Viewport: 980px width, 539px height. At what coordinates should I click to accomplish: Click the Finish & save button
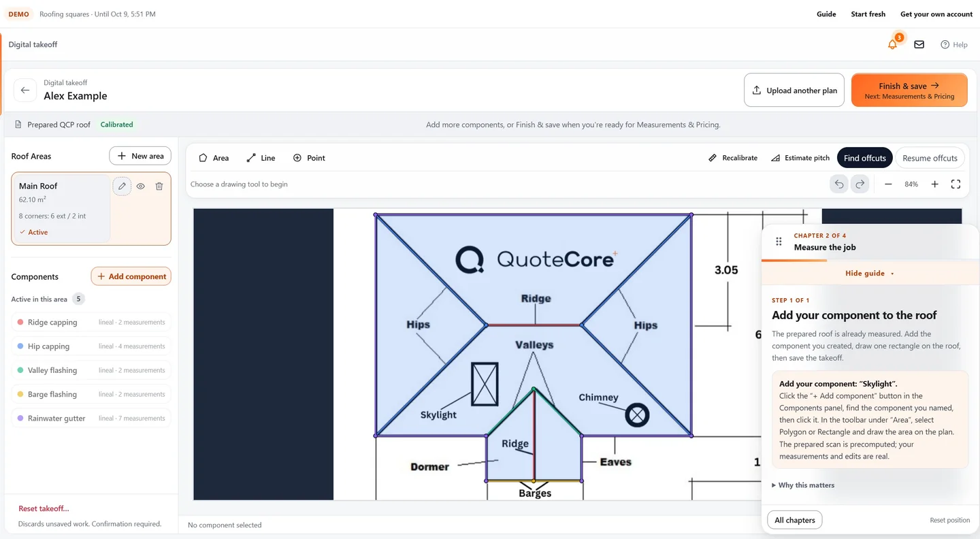pyautogui.click(x=909, y=90)
